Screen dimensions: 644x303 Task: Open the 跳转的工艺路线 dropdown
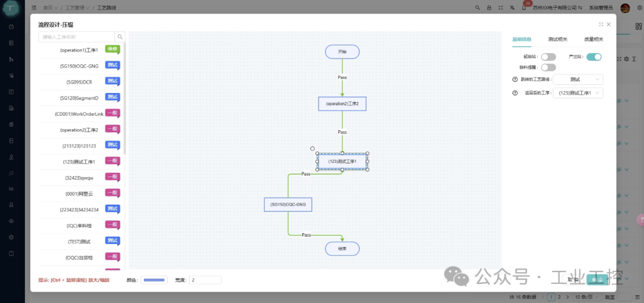pos(578,79)
